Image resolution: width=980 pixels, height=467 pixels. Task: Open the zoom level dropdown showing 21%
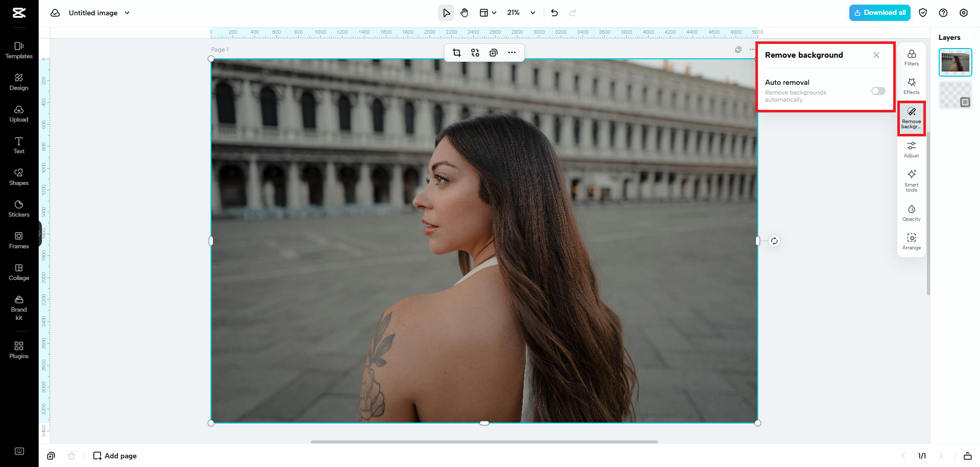(x=520, y=12)
